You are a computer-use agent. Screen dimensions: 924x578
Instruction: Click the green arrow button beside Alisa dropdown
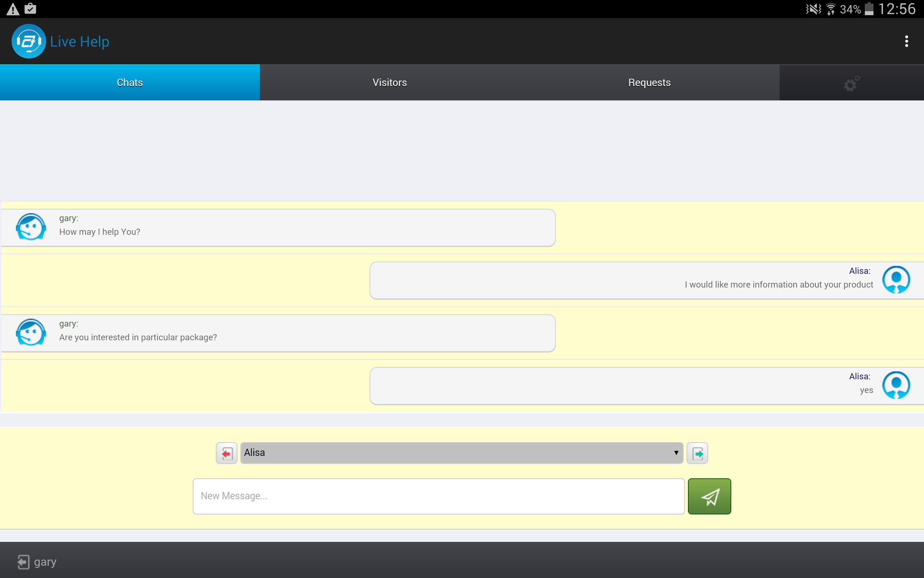[697, 453]
